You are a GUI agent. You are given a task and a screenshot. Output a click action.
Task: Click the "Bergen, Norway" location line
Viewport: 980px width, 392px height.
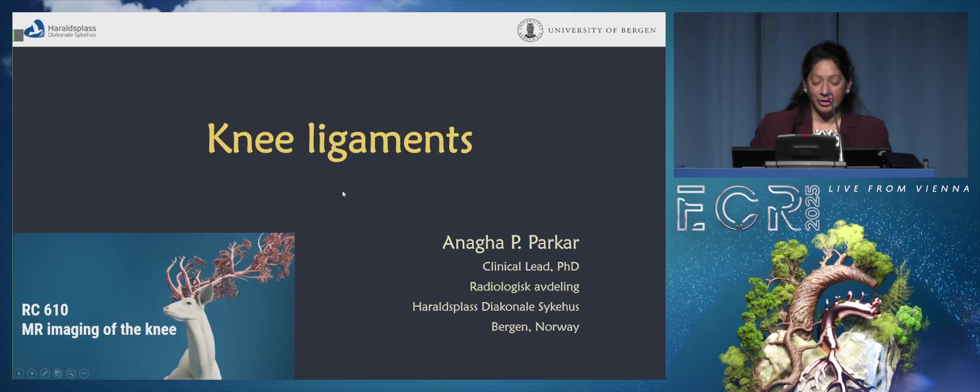click(535, 327)
